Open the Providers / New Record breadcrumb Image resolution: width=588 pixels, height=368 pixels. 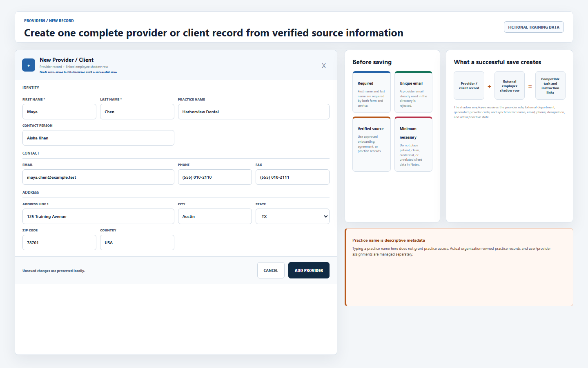(x=49, y=20)
